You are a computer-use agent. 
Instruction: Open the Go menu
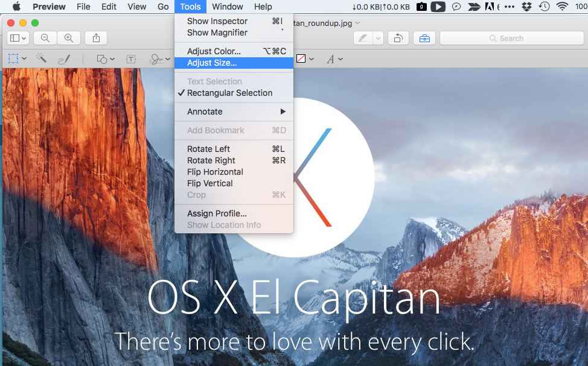coord(163,7)
